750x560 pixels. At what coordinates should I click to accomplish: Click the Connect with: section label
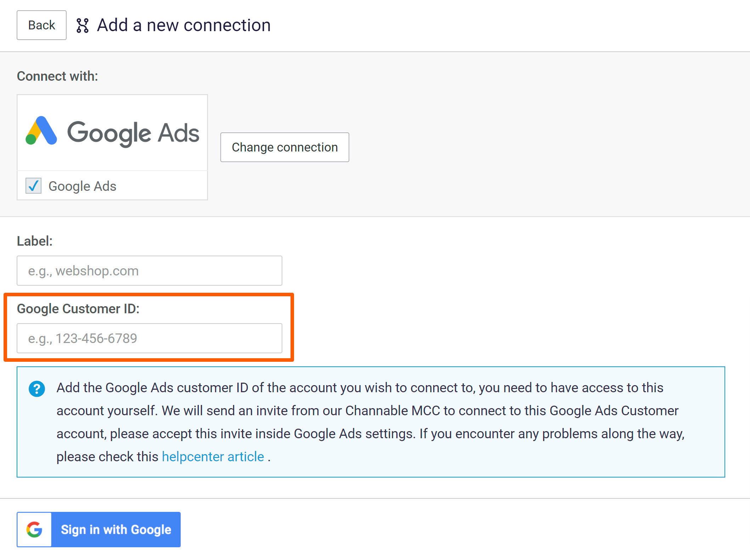[57, 76]
